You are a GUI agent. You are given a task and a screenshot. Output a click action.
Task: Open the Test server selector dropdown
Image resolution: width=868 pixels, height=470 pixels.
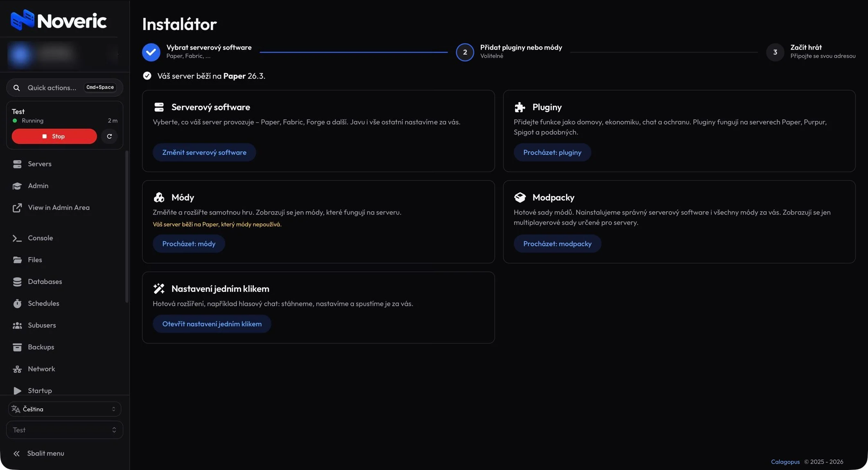pyautogui.click(x=65, y=430)
